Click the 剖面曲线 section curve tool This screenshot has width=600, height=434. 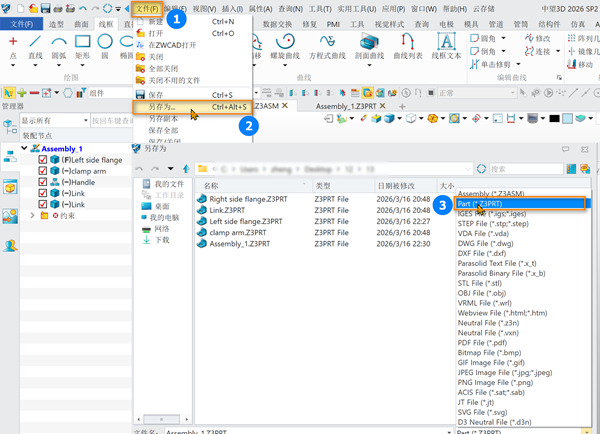[369, 47]
